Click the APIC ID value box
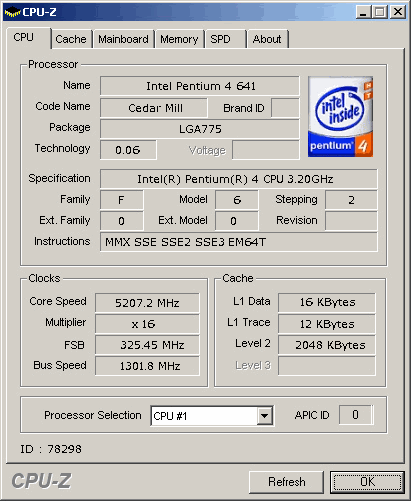The height and width of the screenshot is (501, 411). [355, 415]
